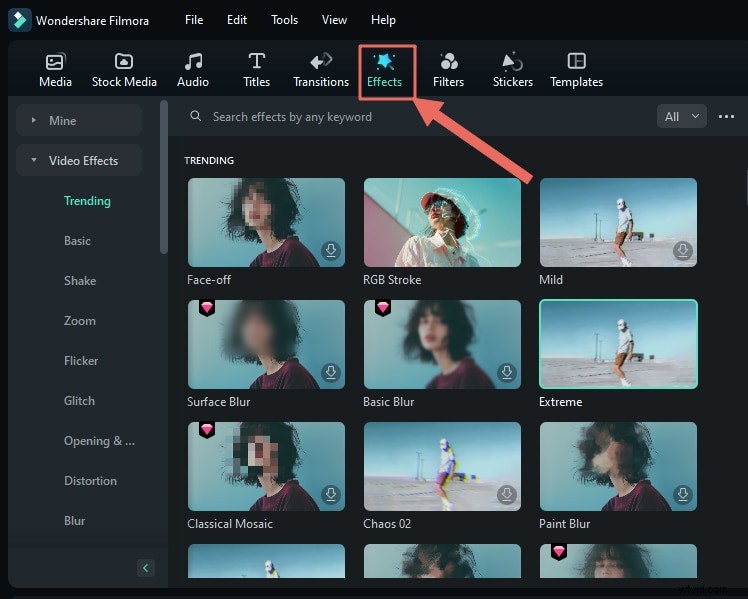The height and width of the screenshot is (599, 748).
Task: Open the Templates panel
Action: click(576, 62)
